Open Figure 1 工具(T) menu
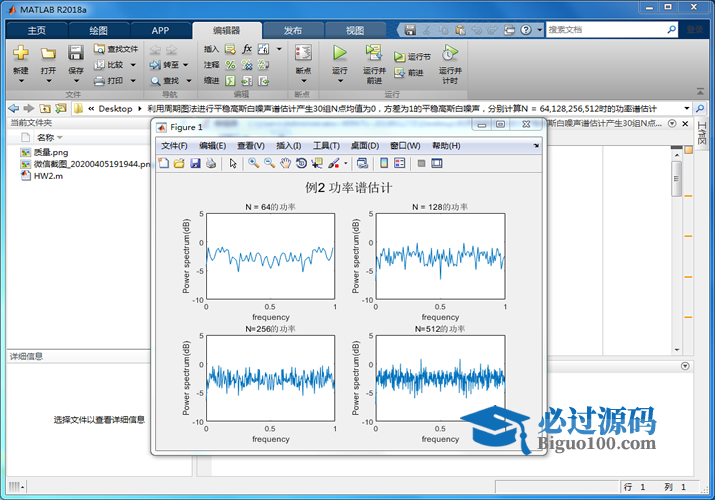715x500 pixels. (x=326, y=146)
